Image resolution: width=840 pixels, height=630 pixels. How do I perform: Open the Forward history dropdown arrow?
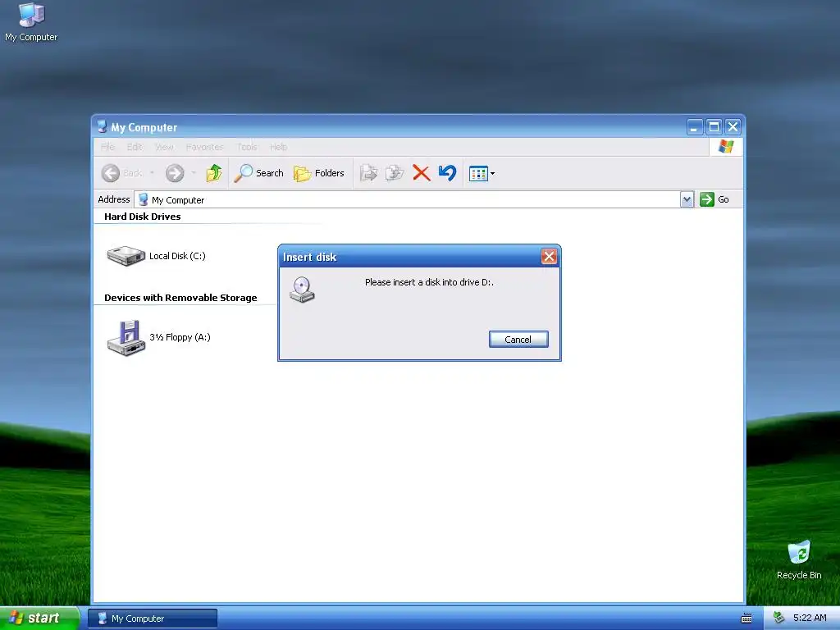pos(194,173)
